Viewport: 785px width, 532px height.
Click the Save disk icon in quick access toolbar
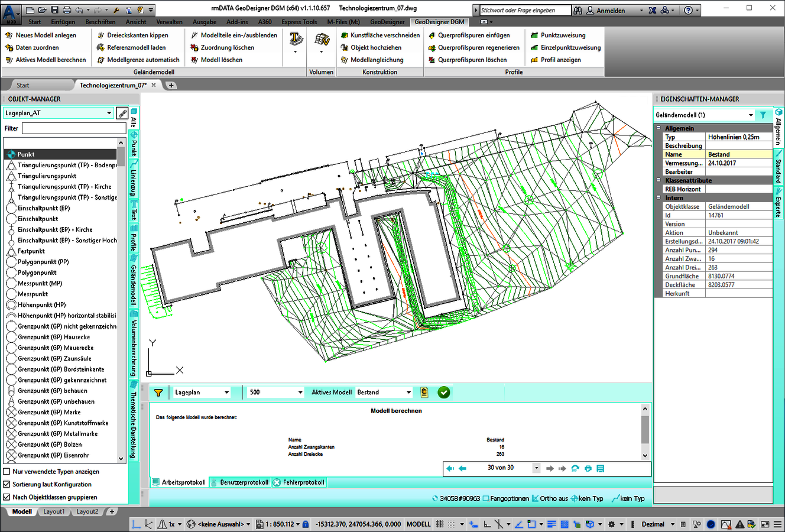[x=54, y=10]
